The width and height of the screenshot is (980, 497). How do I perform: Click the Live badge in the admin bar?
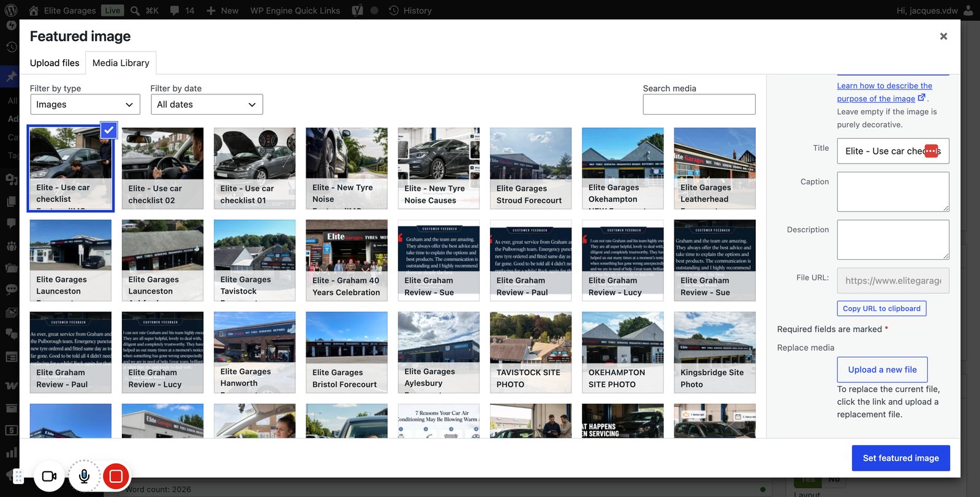[x=113, y=10]
